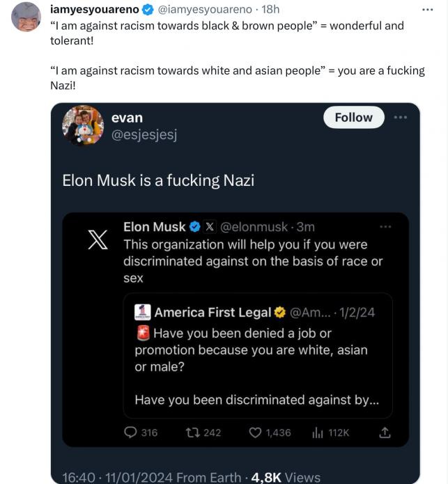Image resolution: width=448 pixels, height=484 pixels.
Task: Click iamyesyouareno's profile avatar
Action: click(26, 17)
